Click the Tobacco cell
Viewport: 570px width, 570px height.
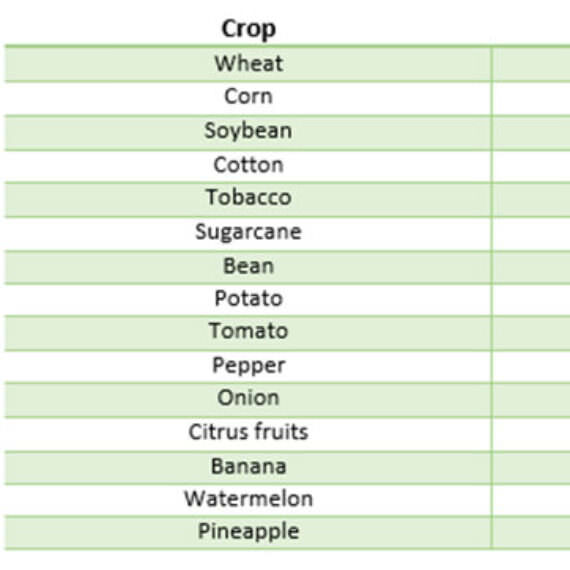tap(248, 199)
